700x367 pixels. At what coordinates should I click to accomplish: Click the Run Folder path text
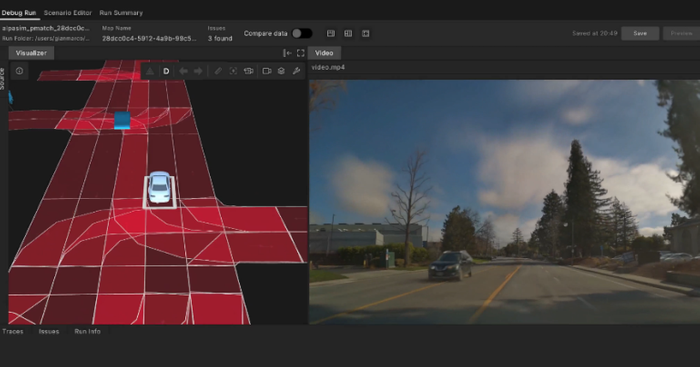click(46, 39)
